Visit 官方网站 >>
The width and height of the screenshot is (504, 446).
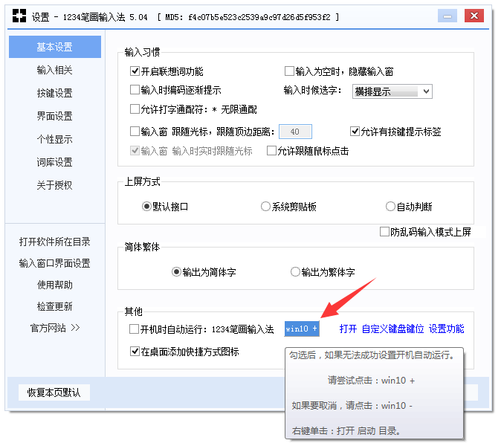click(55, 328)
